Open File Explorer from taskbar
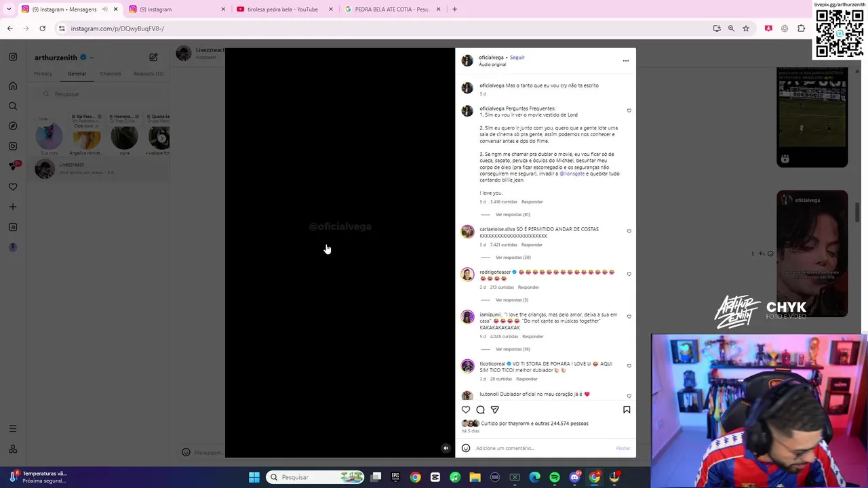This screenshot has width=868, height=488. click(475, 477)
